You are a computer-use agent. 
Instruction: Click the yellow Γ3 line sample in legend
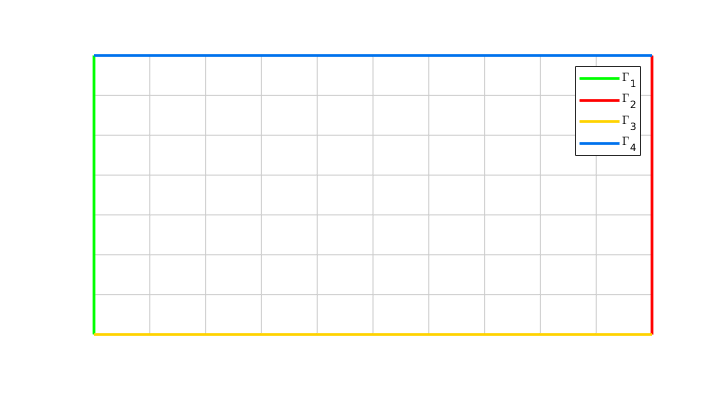[x=599, y=122]
